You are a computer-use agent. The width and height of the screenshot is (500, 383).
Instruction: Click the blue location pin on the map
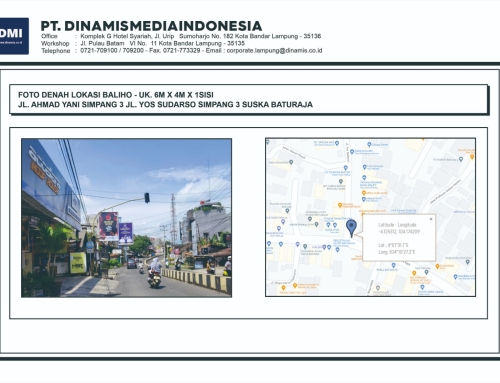(351, 228)
